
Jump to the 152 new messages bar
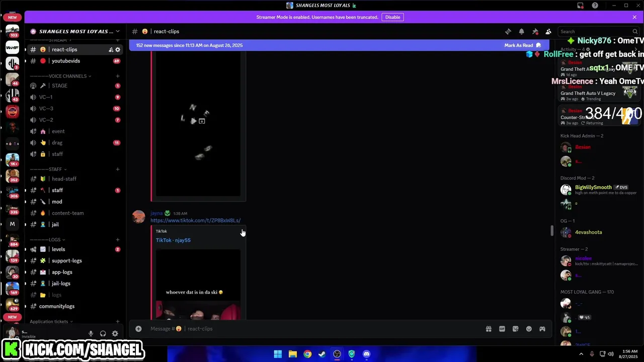pyautogui.click(x=339, y=45)
